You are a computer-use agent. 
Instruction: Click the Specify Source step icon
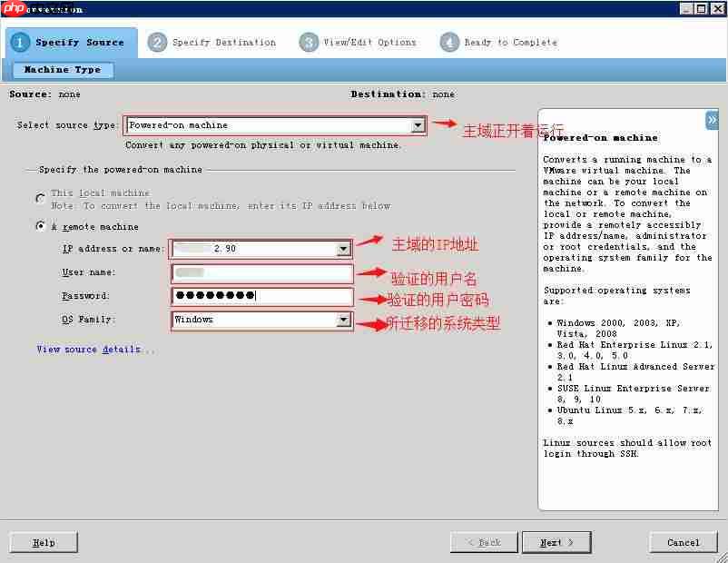(19, 41)
